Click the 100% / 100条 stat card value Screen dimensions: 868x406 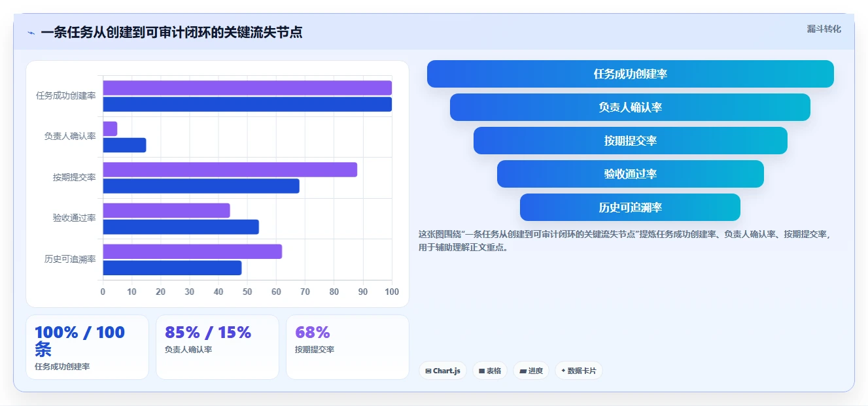79,340
